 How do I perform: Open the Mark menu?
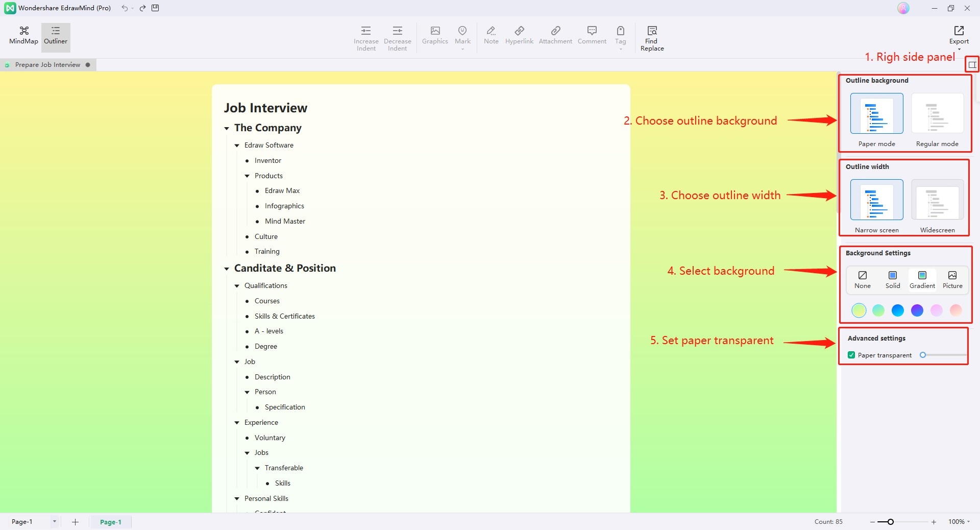click(x=462, y=38)
